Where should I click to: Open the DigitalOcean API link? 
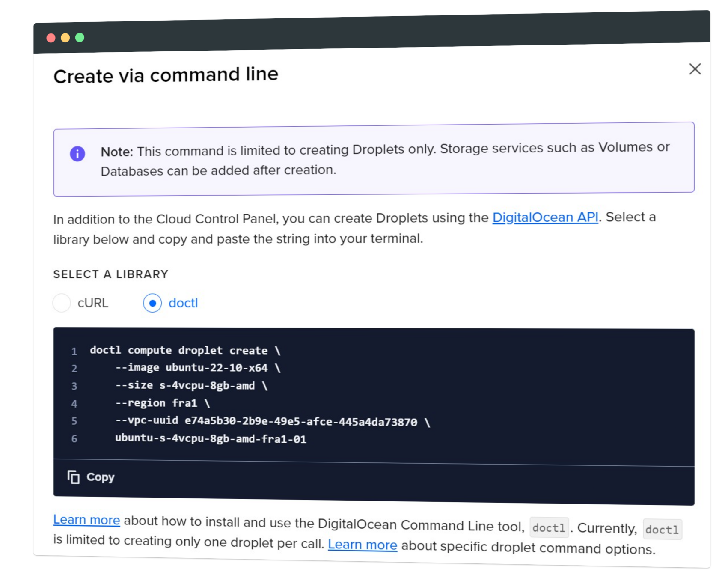pos(545,217)
